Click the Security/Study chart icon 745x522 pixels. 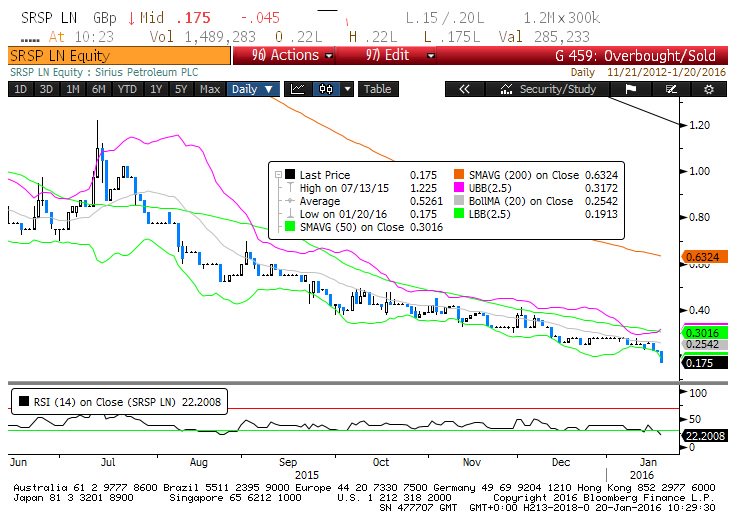[506, 89]
